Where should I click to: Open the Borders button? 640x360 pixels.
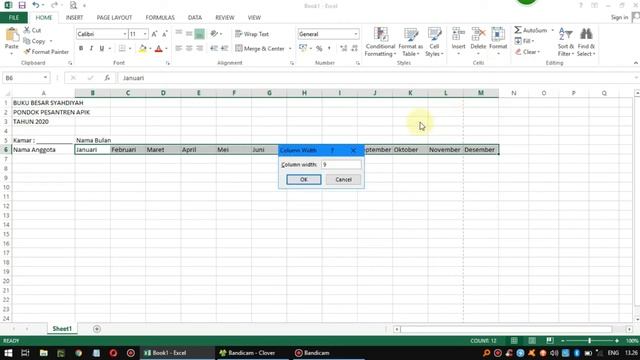122,49
